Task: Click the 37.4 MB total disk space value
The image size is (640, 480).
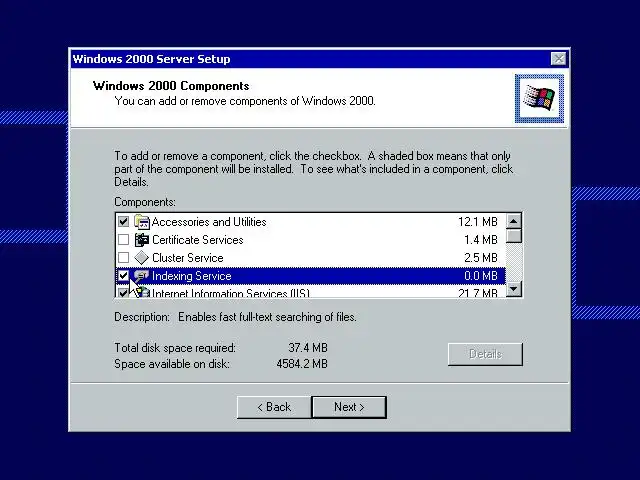Action: tap(308, 348)
